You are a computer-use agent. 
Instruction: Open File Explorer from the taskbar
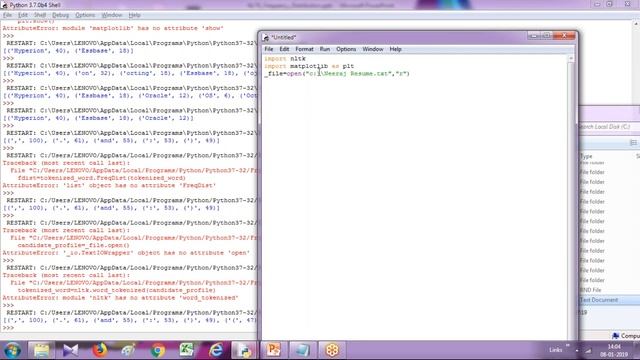(41, 350)
